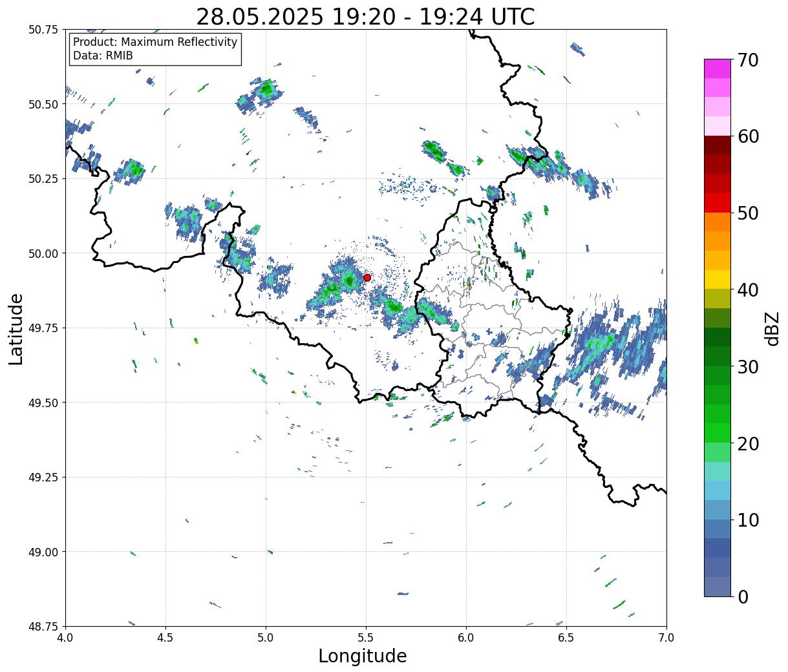Click the colorbar tick label 30
788x672 pixels.
pyautogui.click(x=747, y=366)
